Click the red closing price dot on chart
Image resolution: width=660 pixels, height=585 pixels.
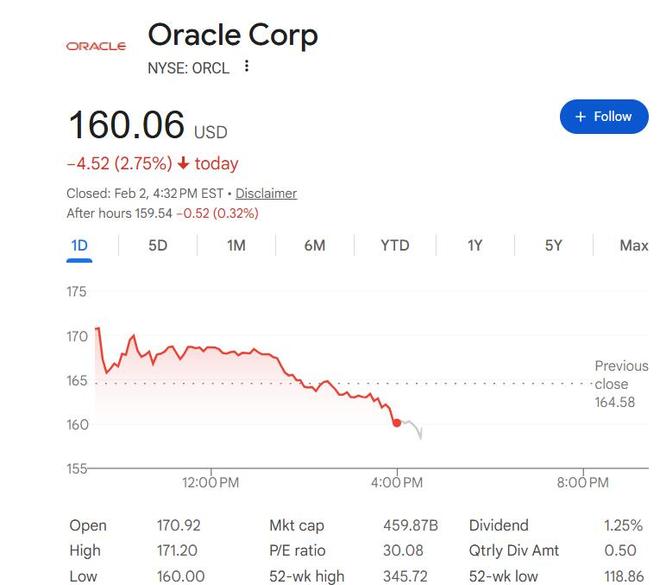coord(398,423)
